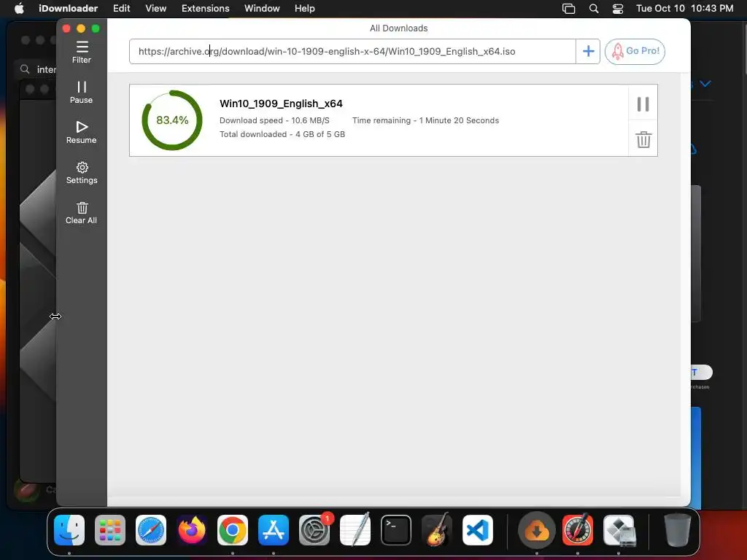This screenshot has height=560, width=747.
Task: Open System Settings from the Dock
Action: (x=314, y=530)
